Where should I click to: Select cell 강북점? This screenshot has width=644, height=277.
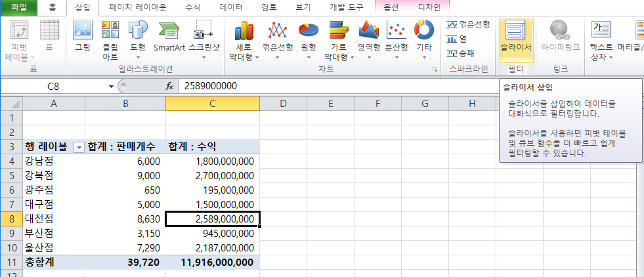(x=53, y=176)
